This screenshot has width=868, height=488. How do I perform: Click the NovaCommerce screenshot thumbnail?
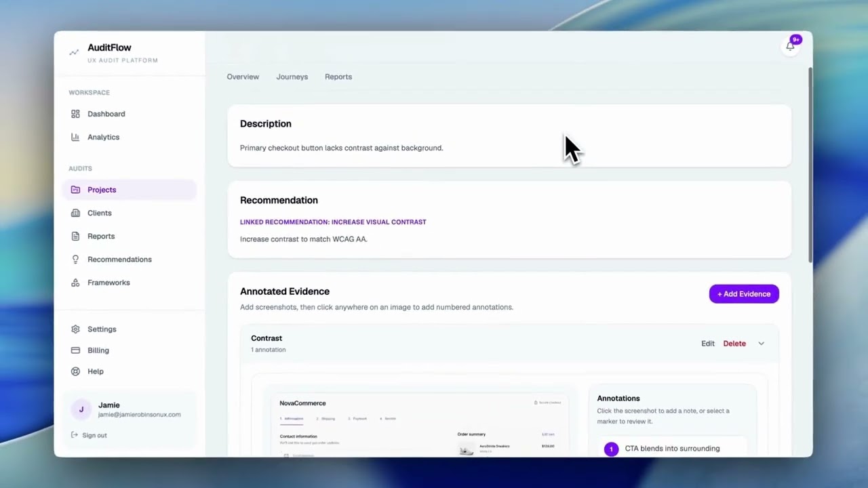pos(420,423)
